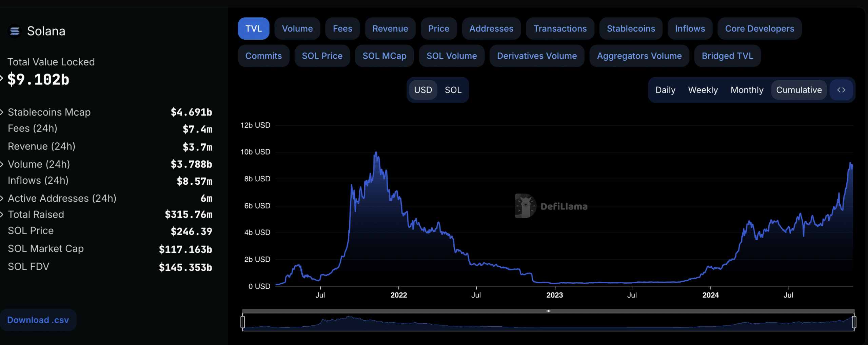Click the Solana logo icon

15,31
